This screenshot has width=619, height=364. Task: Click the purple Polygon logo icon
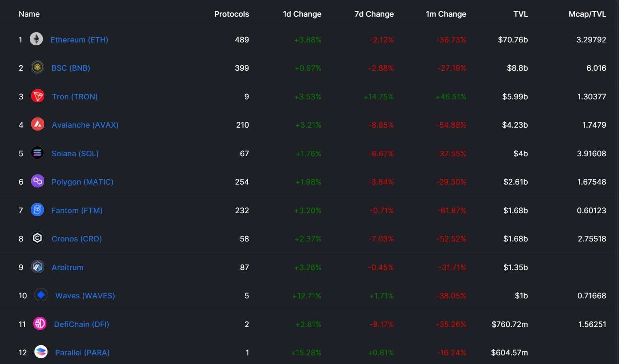click(37, 181)
